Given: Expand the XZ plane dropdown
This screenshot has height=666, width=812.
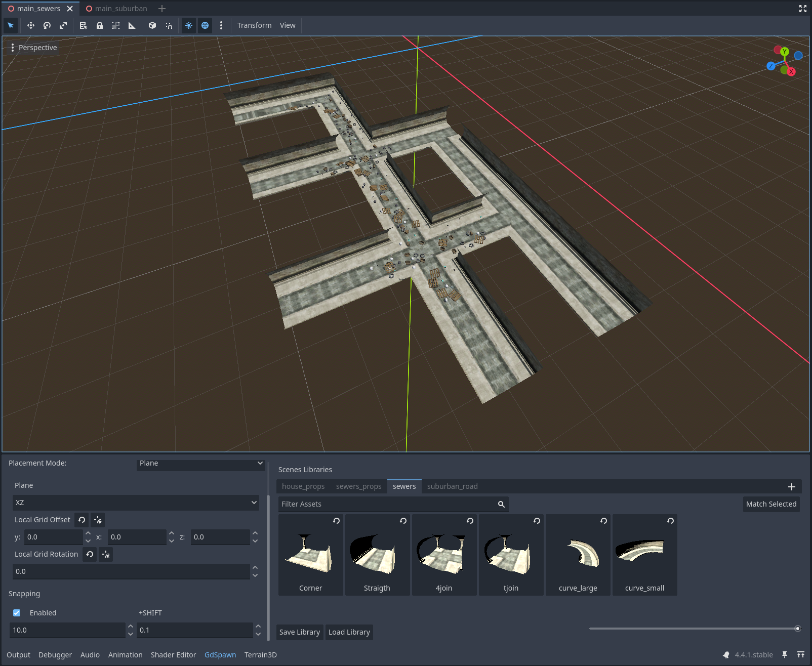Looking at the screenshot, I should [136, 503].
